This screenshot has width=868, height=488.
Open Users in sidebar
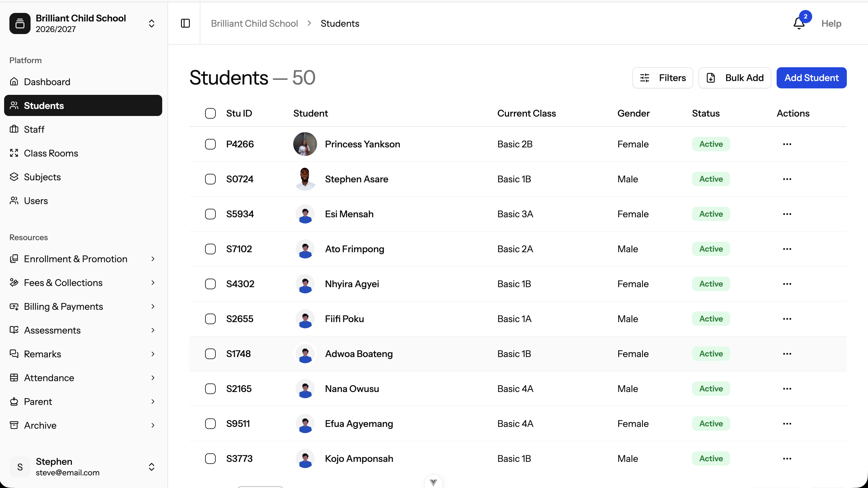[x=83, y=201]
